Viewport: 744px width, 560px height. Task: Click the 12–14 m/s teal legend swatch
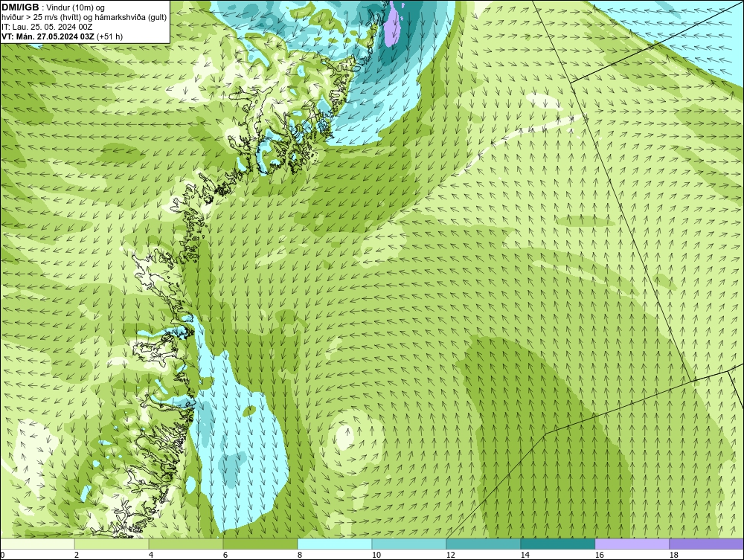point(483,544)
